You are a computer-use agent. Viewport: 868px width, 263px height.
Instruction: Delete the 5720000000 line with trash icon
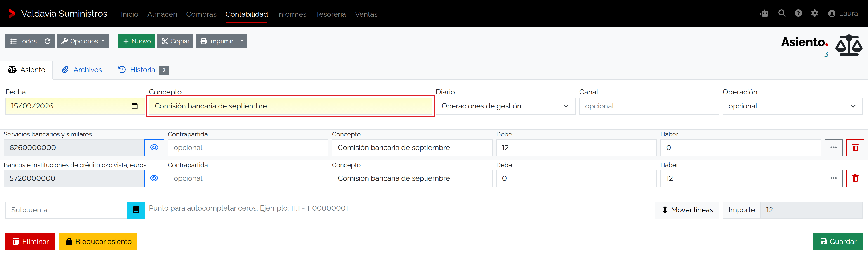(x=855, y=178)
